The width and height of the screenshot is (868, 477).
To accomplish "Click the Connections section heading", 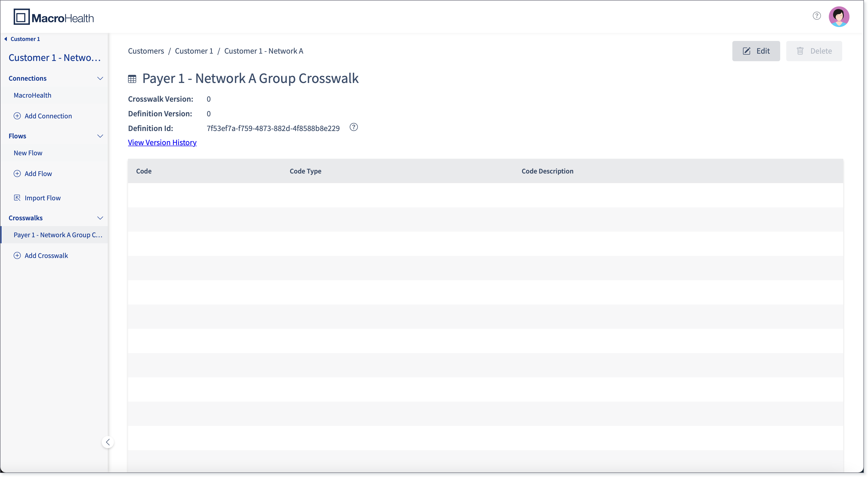I will (28, 78).
